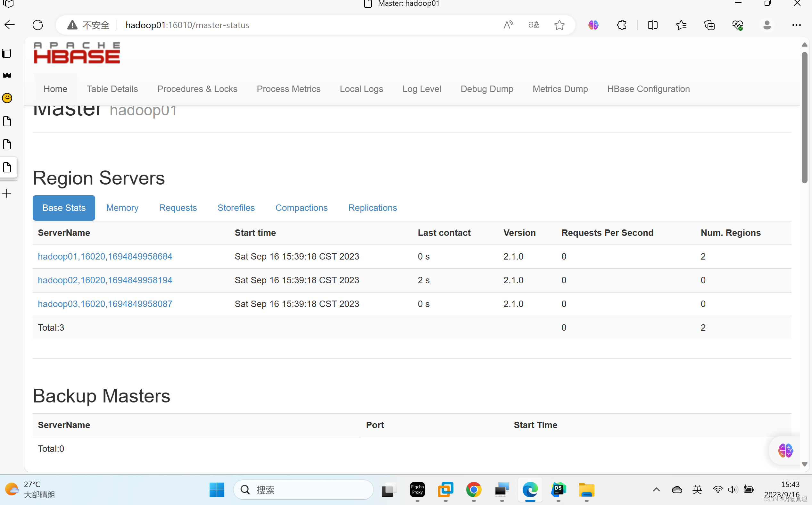Switch to the Compactions tab

pos(301,208)
